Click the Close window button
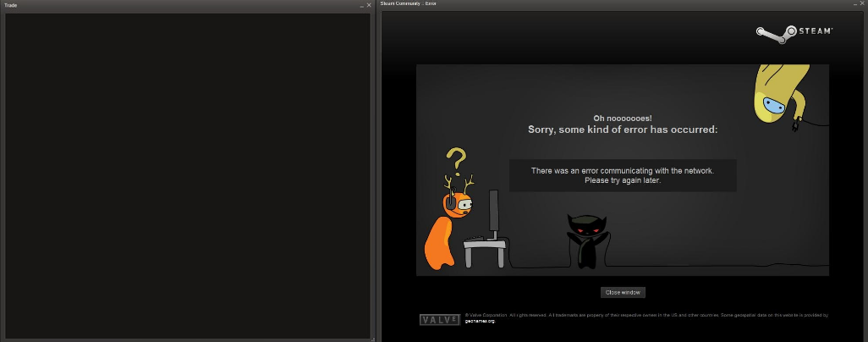Screen dimensions: 868x342 [623, 292]
